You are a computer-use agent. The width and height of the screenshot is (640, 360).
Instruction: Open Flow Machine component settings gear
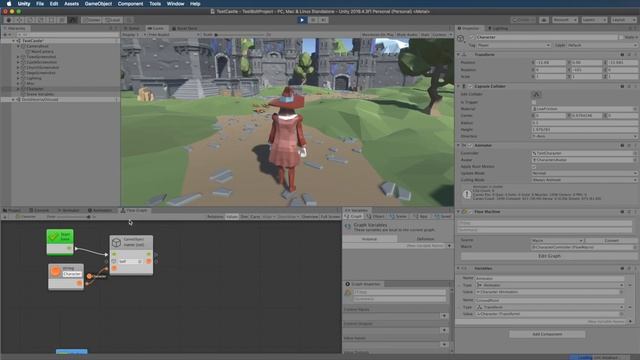[x=629, y=212]
